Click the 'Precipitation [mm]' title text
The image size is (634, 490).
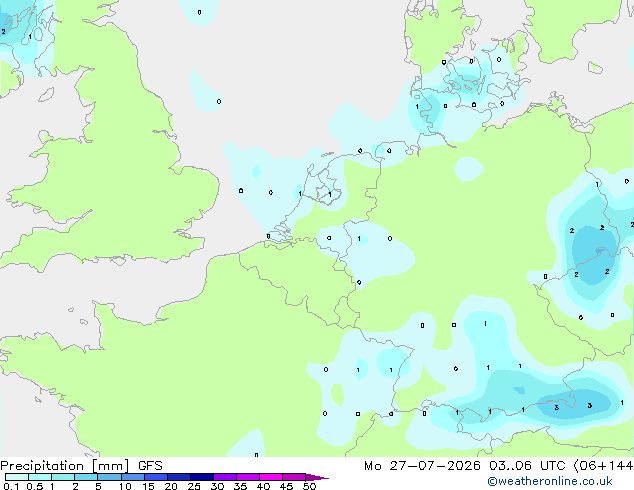[x=65, y=466]
